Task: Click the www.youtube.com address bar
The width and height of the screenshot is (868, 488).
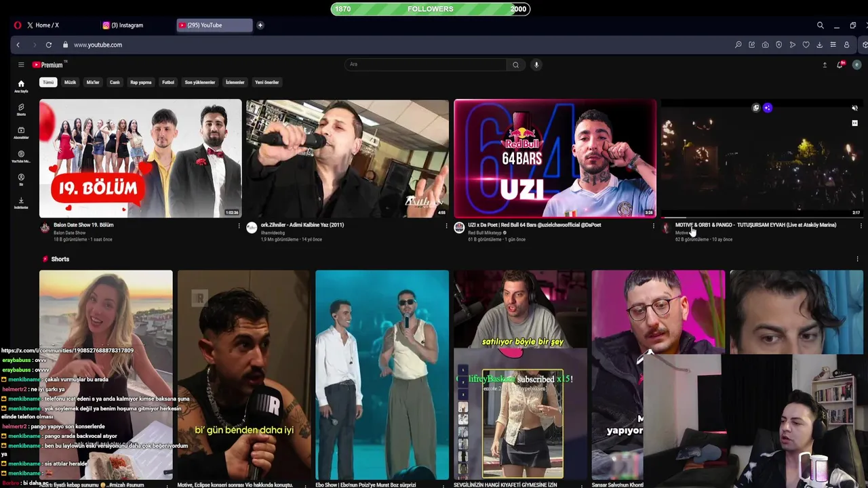Action: [x=98, y=45]
